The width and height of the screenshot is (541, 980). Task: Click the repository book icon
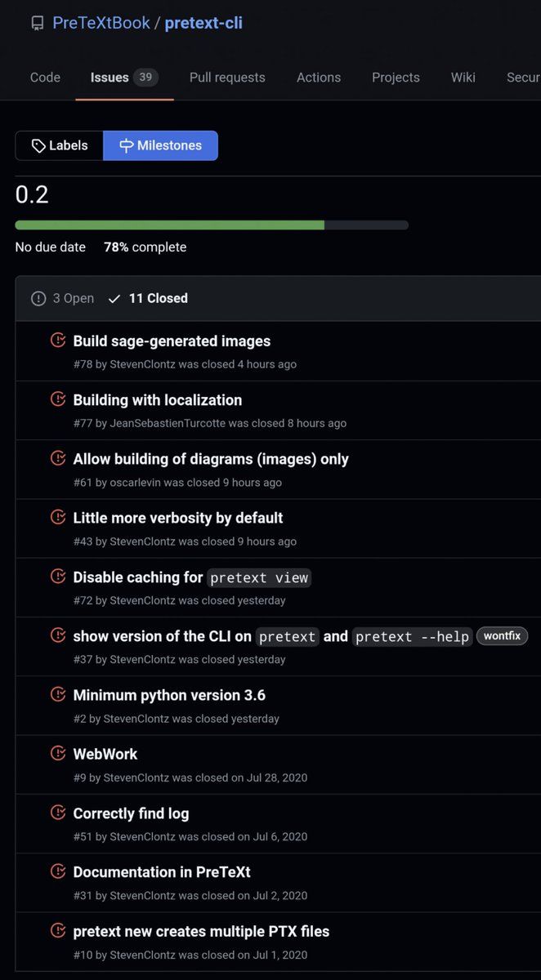click(x=38, y=23)
